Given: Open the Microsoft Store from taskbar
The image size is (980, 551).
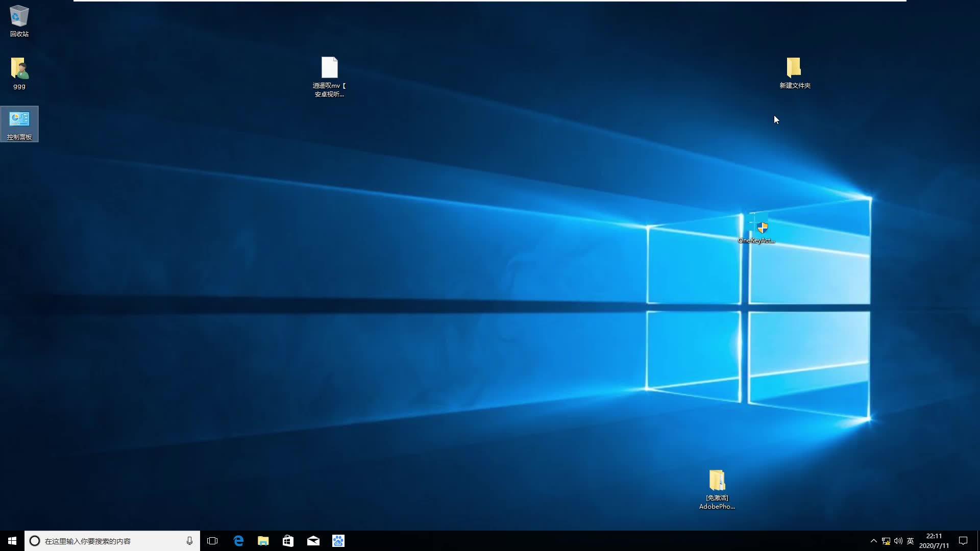Looking at the screenshot, I should coord(287,541).
